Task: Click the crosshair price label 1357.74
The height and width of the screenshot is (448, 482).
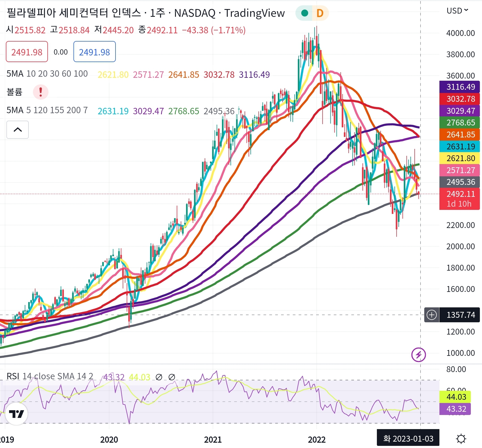Action: (460, 315)
